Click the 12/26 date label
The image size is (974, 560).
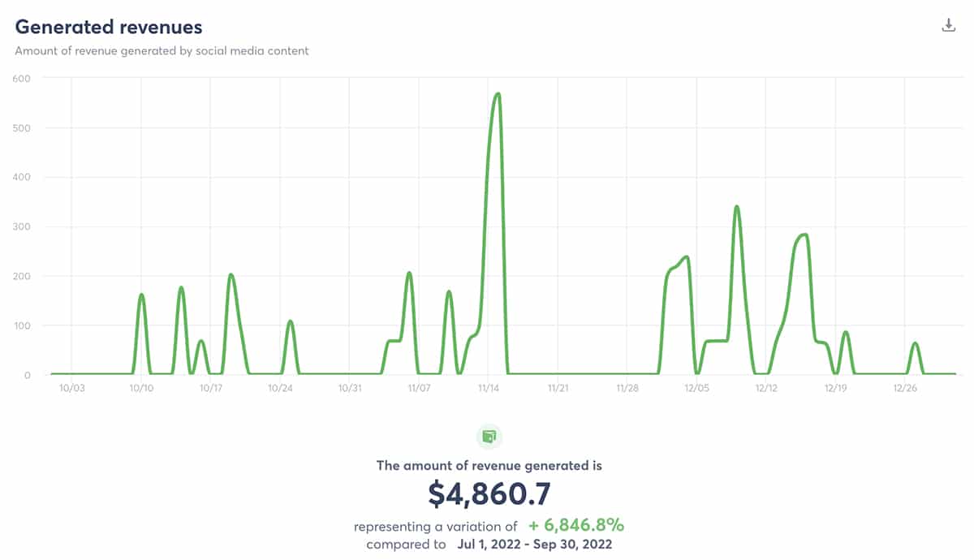pos(904,389)
